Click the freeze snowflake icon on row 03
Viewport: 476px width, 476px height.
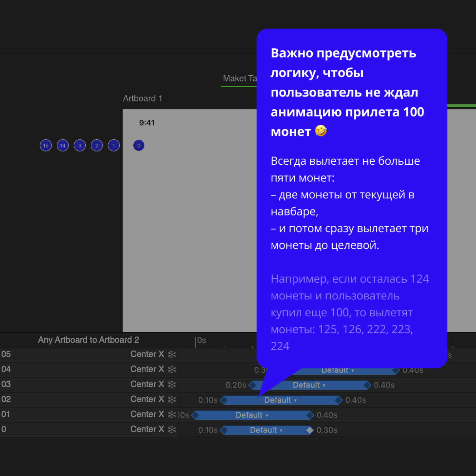point(172,385)
